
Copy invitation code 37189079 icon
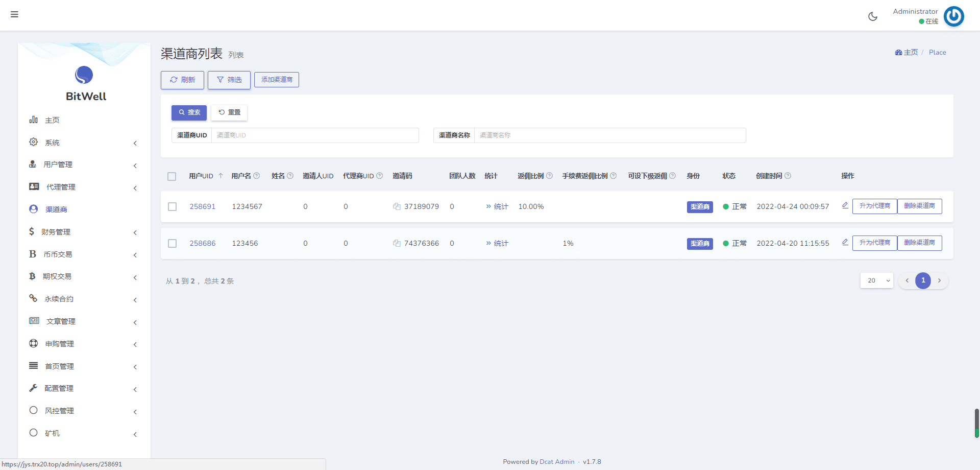397,206
